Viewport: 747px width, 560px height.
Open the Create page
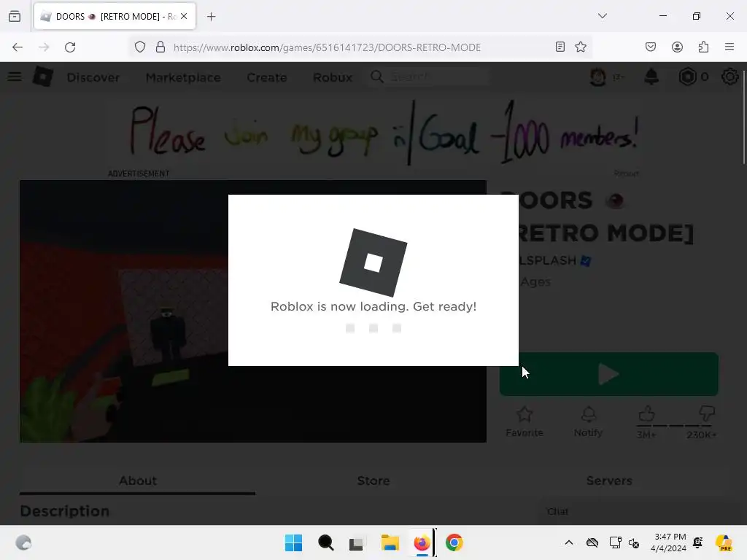tap(267, 77)
